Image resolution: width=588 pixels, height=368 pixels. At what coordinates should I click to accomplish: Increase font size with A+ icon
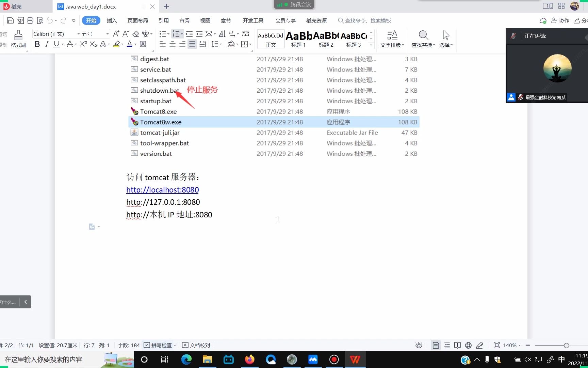click(116, 34)
